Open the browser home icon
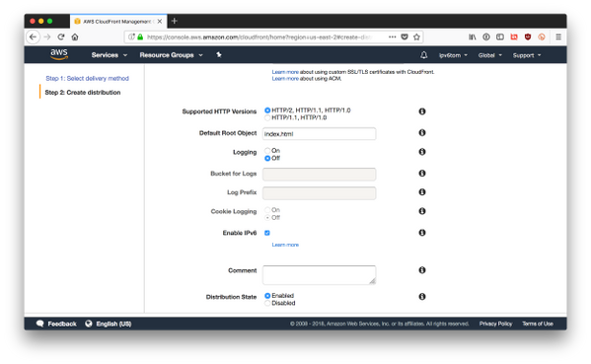The image size is (591, 364). 75,36
